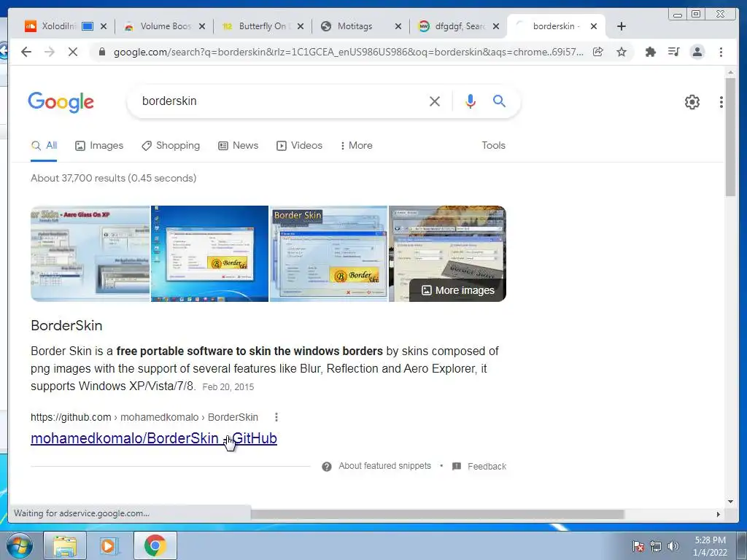
Task: Close the Motitags tab
Action: (398, 26)
